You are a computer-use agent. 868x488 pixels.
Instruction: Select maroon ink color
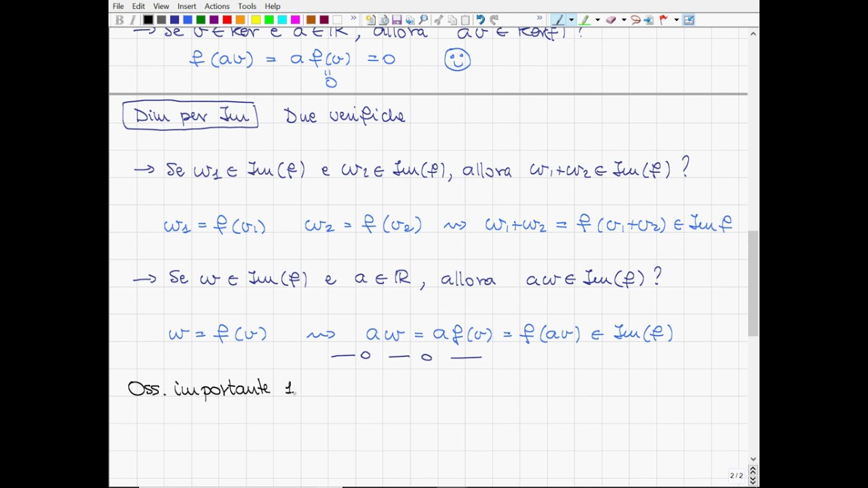[x=324, y=20]
